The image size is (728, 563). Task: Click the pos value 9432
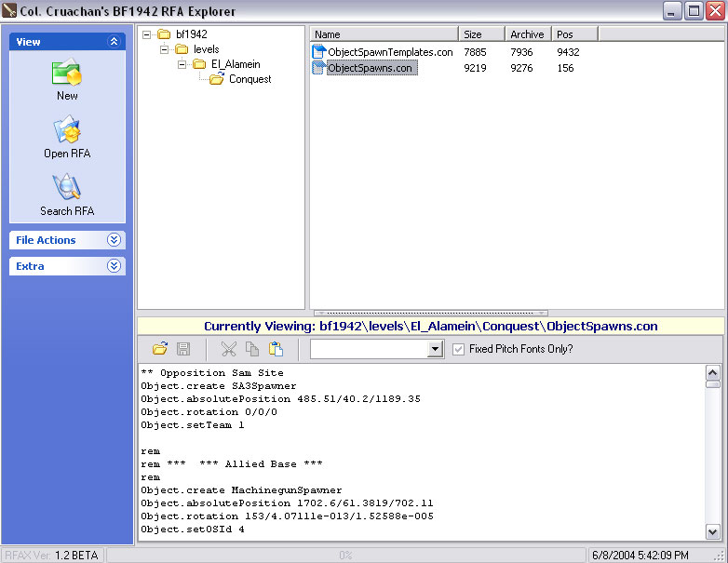[x=568, y=52]
